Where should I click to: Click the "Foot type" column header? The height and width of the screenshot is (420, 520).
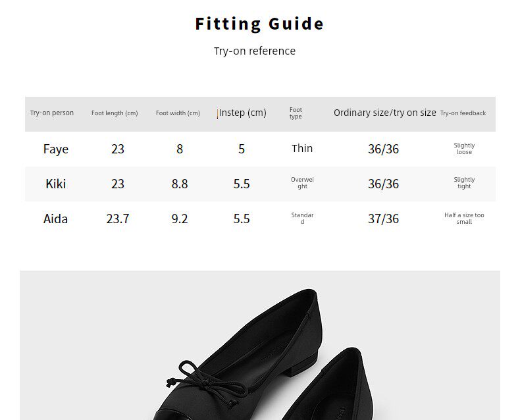click(296, 113)
